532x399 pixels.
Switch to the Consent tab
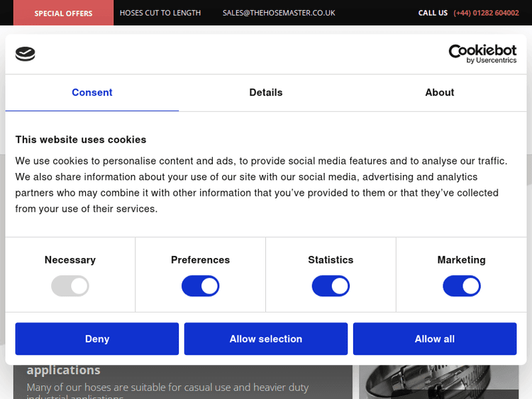[92, 93]
